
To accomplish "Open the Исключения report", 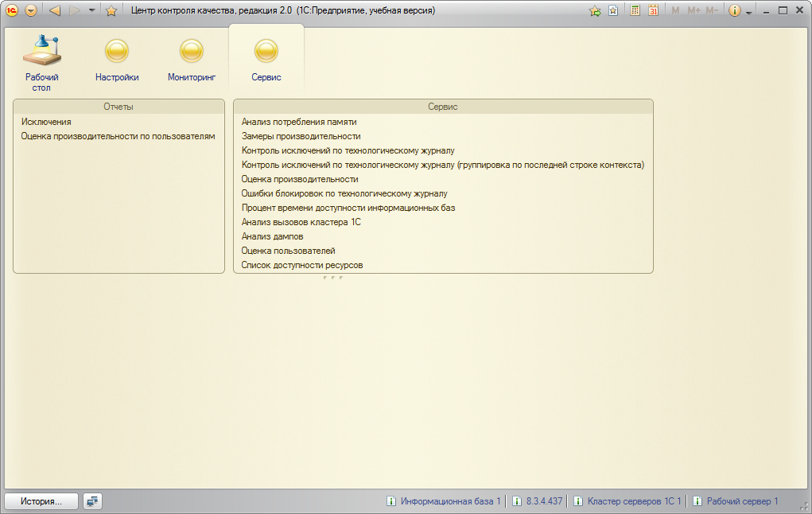I will (x=46, y=122).
